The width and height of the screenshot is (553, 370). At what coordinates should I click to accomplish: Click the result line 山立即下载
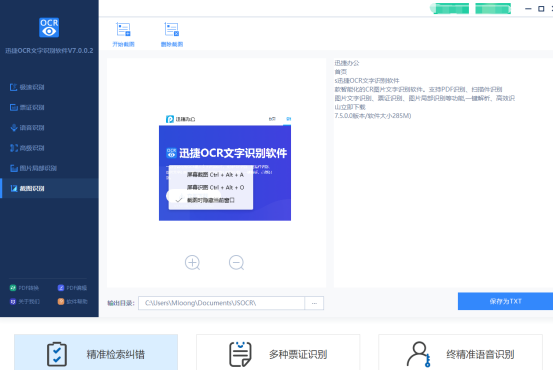(x=350, y=107)
